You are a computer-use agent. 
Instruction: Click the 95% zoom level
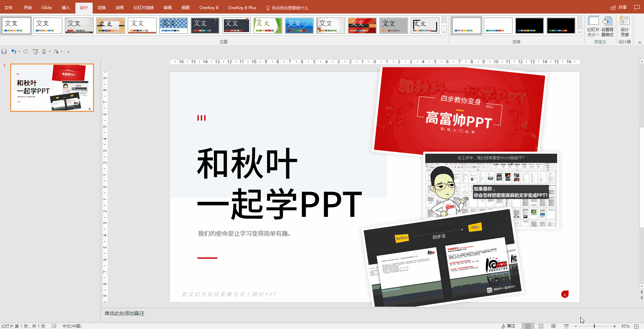pyautogui.click(x=625, y=326)
